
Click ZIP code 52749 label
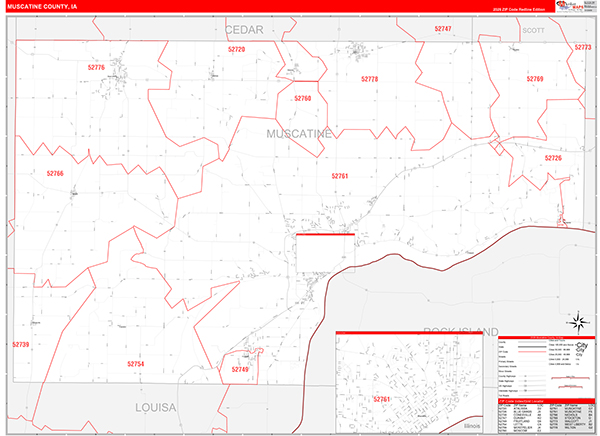coord(240,369)
